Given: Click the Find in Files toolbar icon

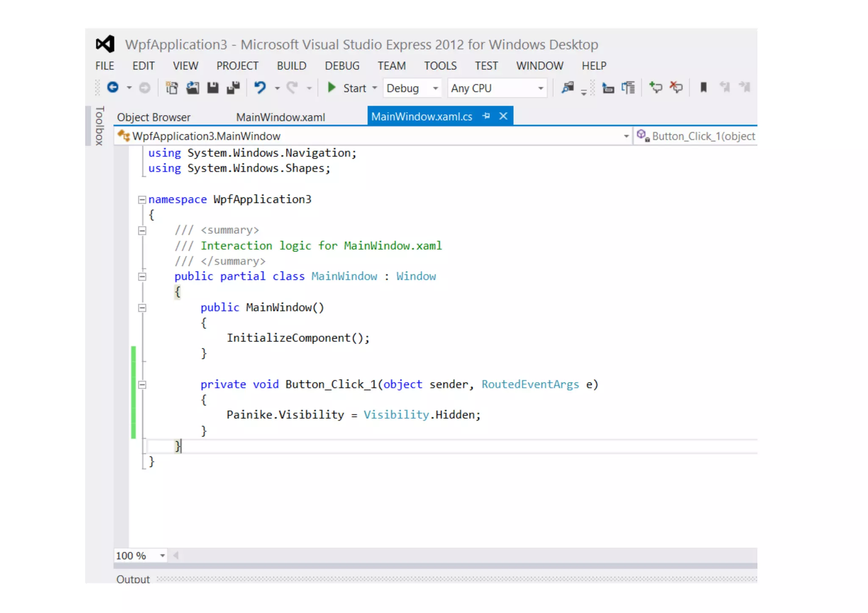Looking at the screenshot, I should point(568,88).
